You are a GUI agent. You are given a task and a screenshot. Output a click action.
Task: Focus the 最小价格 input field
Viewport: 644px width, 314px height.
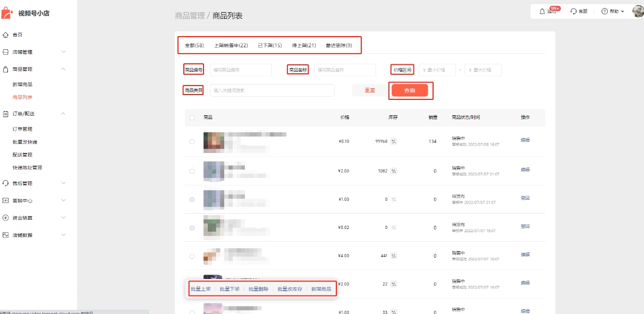(437, 70)
